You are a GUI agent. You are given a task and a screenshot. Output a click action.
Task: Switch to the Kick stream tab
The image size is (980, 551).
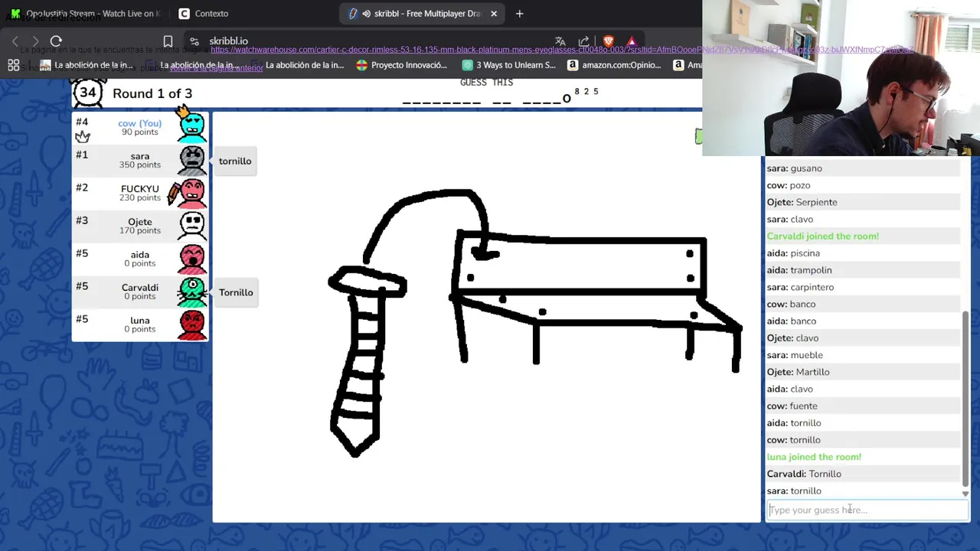[86, 13]
